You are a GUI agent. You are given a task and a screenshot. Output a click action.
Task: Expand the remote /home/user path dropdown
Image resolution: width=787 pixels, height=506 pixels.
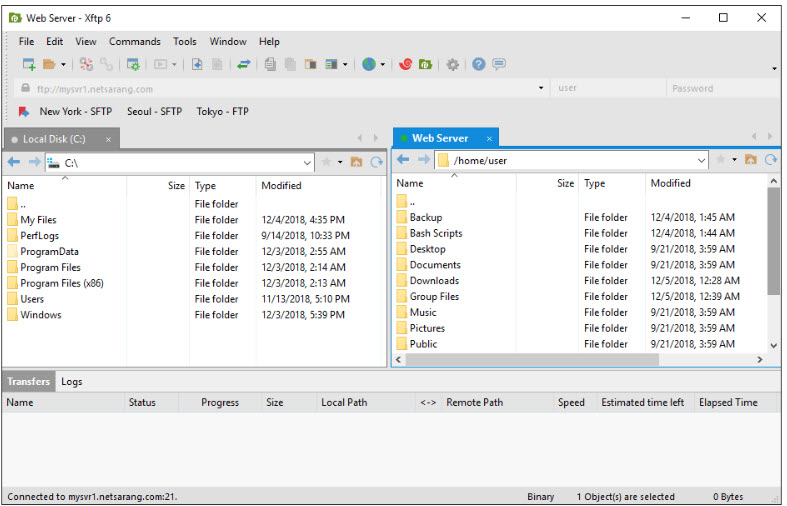coord(701,160)
